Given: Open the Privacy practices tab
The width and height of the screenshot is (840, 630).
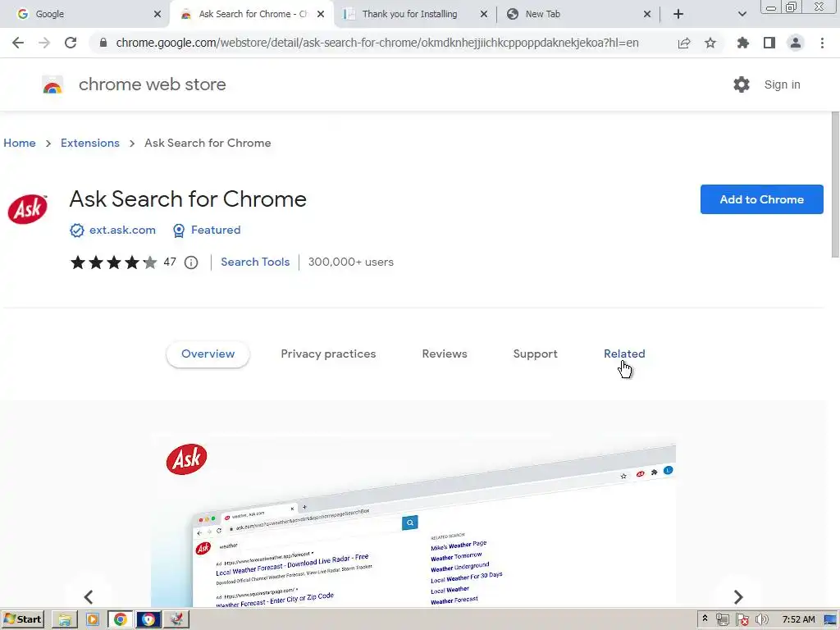Looking at the screenshot, I should tap(328, 354).
